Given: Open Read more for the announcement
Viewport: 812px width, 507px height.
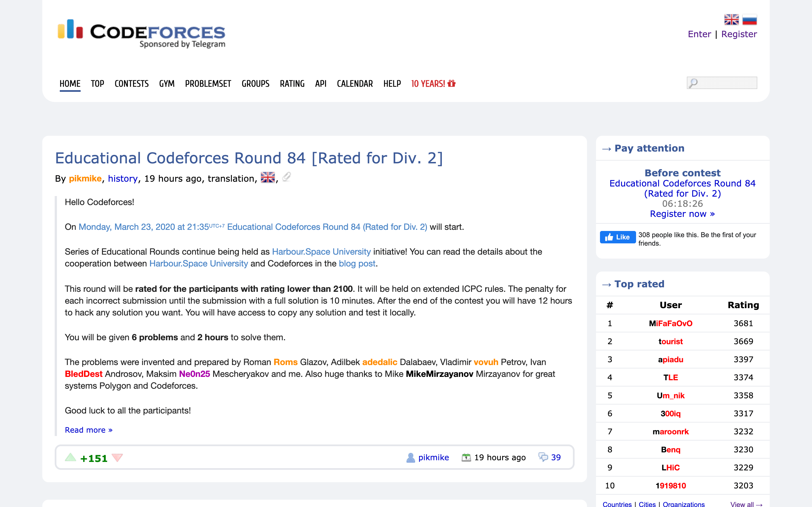Looking at the screenshot, I should pyautogui.click(x=88, y=430).
